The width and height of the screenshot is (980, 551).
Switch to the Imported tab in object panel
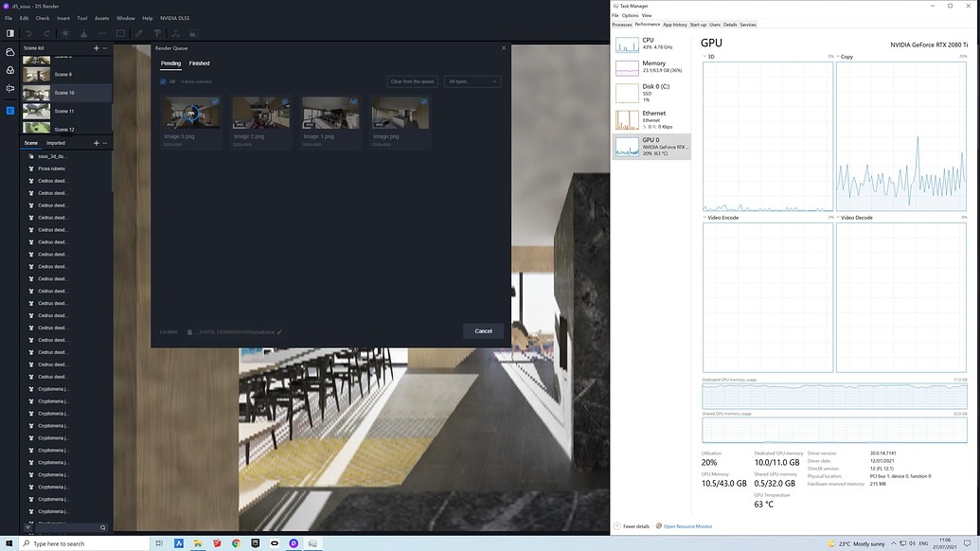click(x=56, y=143)
